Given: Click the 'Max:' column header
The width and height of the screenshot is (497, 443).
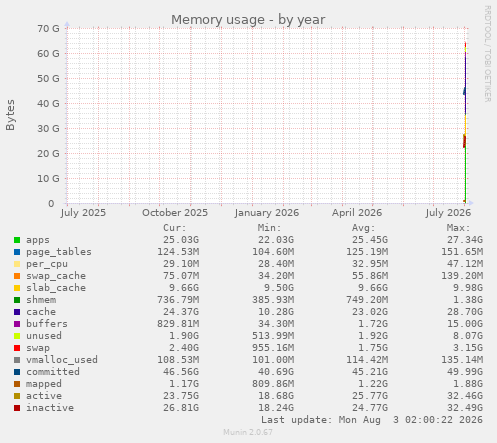Looking at the screenshot, I should pos(459,228).
